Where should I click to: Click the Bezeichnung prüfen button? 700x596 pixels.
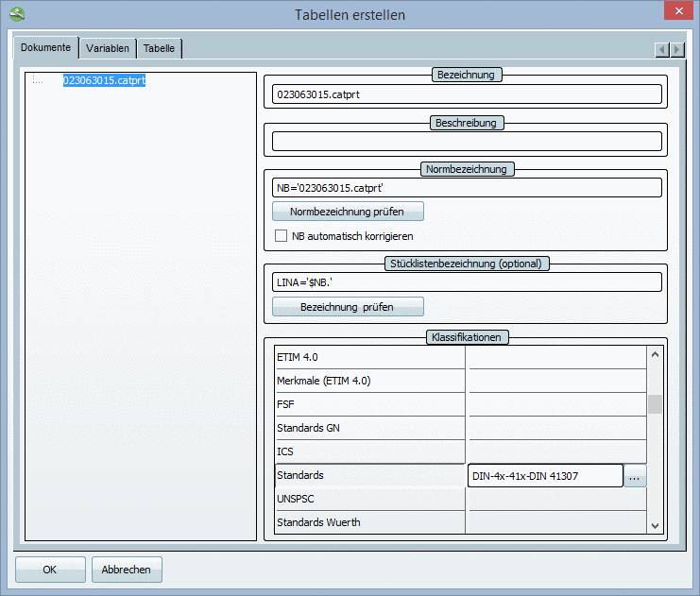tap(348, 307)
